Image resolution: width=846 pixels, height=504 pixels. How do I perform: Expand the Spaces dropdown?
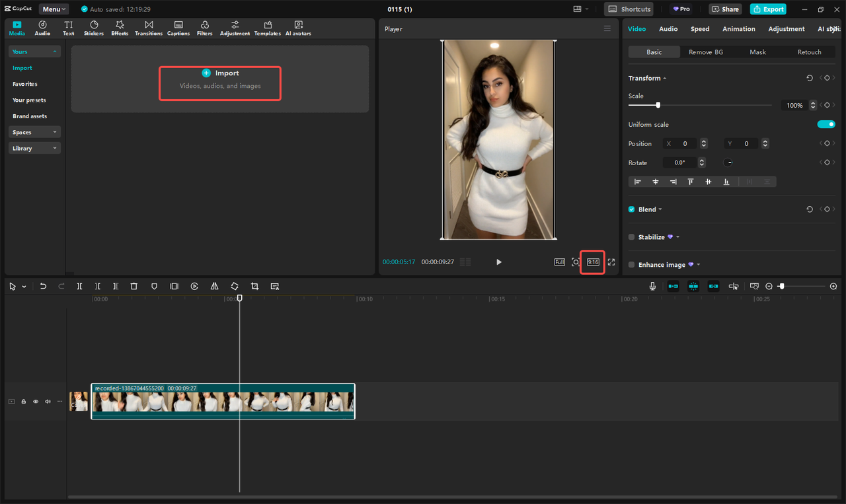[x=34, y=131]
